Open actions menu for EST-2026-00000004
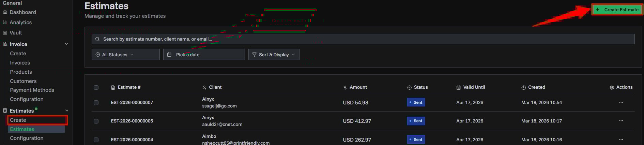 coord(621,140)
